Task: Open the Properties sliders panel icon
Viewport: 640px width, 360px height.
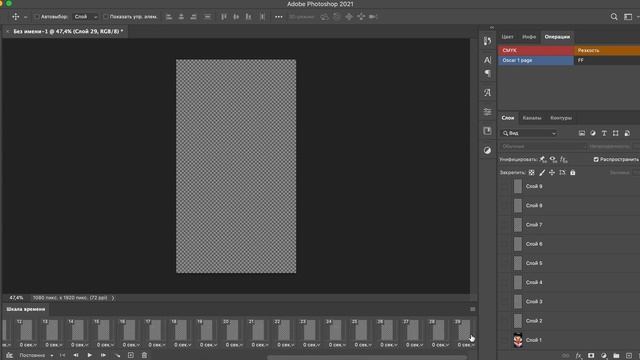Action: 487,111
